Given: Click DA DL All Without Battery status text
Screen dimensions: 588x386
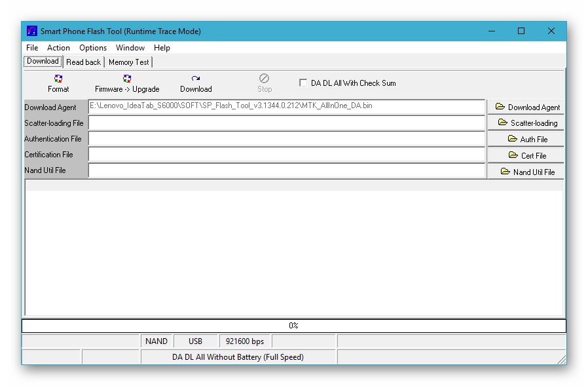Looking at the screenshot, I should pyautogui.click(x=238, y=357).
